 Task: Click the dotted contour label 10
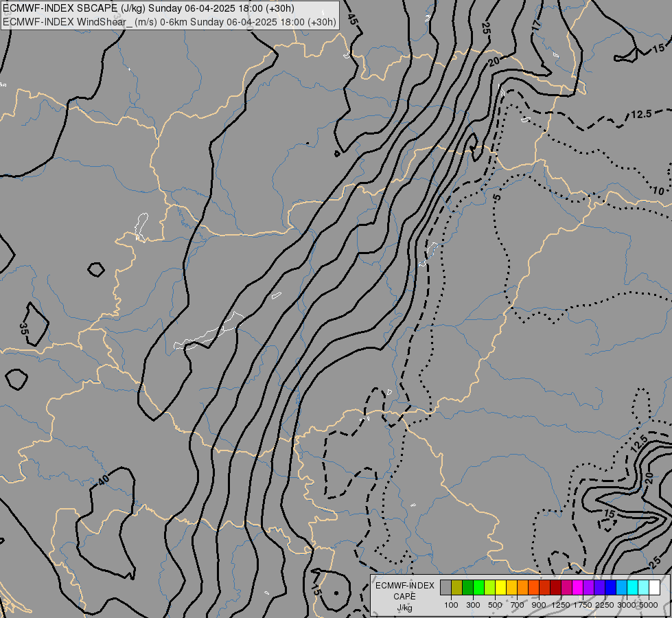658,192
